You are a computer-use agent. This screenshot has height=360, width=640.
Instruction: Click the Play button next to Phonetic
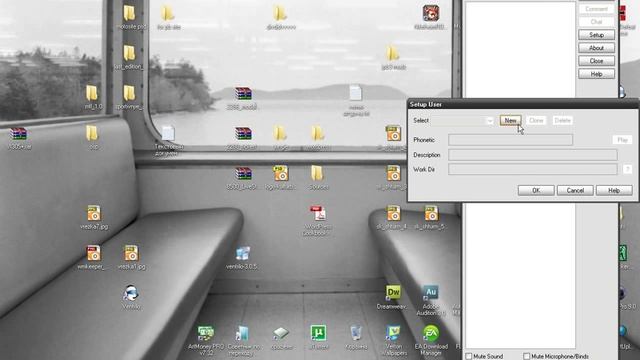click(x=622, y=140)
